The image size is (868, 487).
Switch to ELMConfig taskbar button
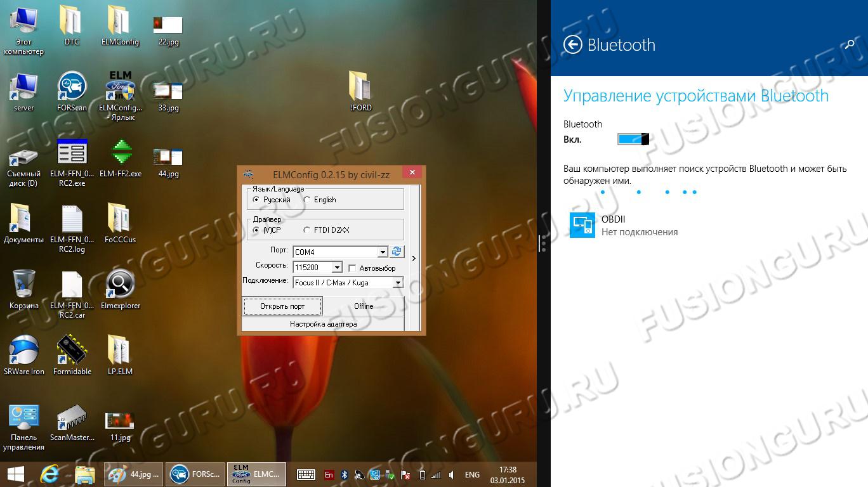pyautogui.click(x=256, y=474)
